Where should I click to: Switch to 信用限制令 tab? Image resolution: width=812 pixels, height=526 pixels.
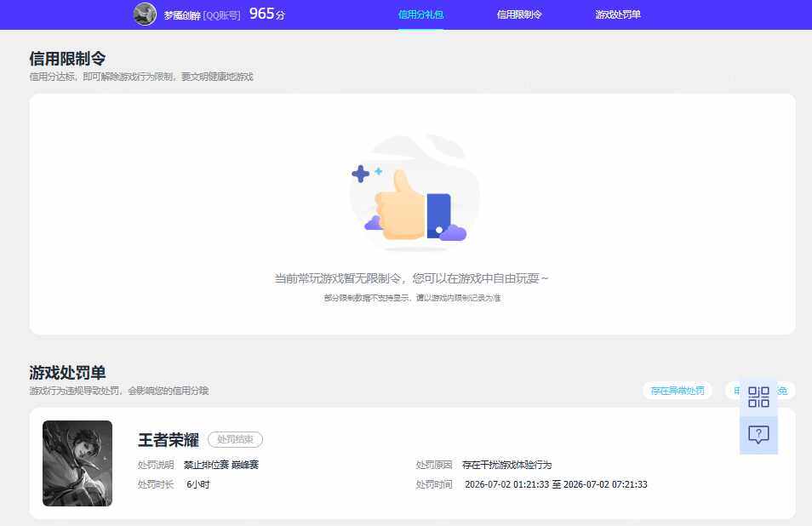[x=519, y=14]
